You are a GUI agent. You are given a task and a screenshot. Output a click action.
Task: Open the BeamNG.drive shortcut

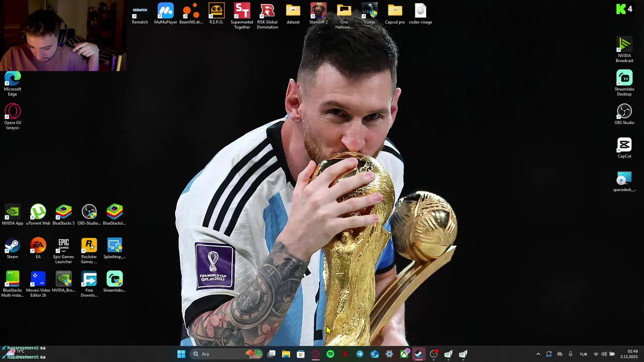tap(191, 14)
